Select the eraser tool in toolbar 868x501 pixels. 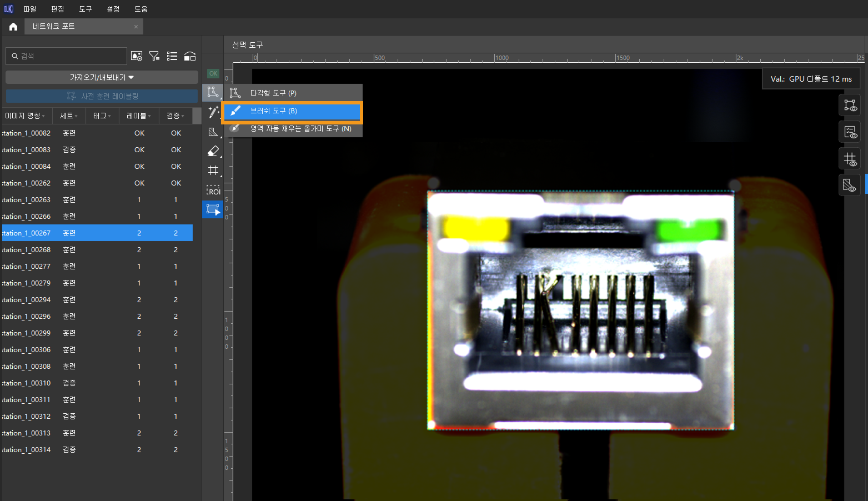point(213,151)
